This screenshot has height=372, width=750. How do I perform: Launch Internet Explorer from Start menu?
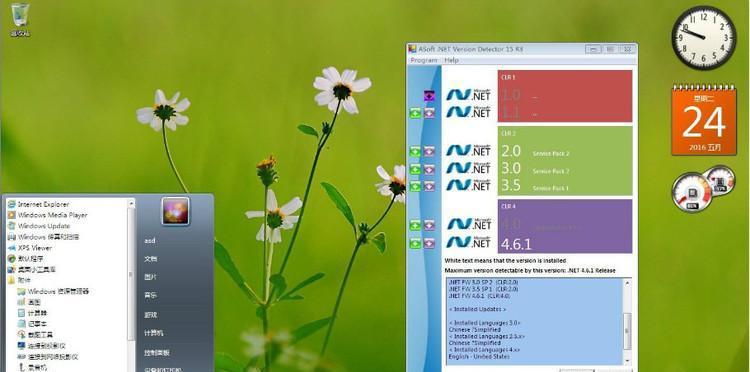coord(43,204)
